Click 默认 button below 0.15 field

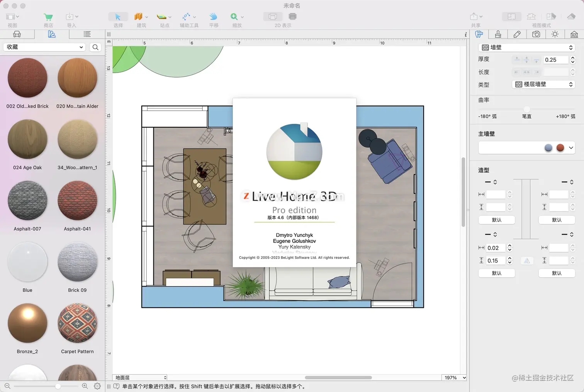[496, 273]
